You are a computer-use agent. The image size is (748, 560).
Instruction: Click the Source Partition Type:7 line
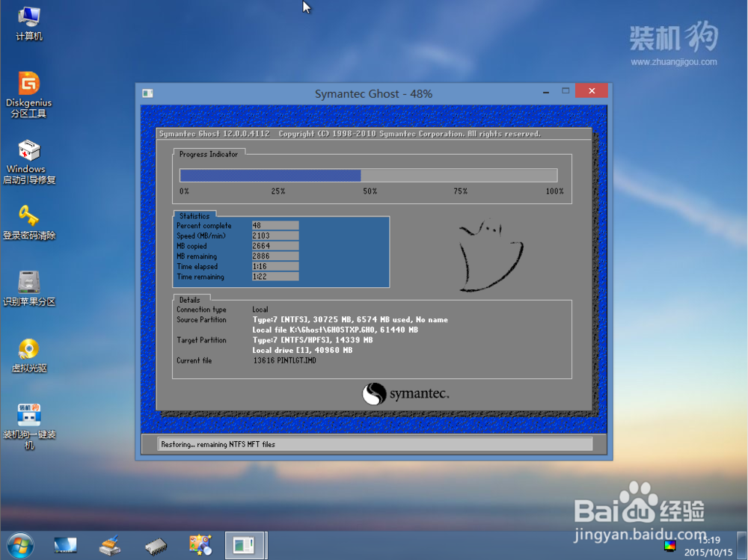click(350, 319)
